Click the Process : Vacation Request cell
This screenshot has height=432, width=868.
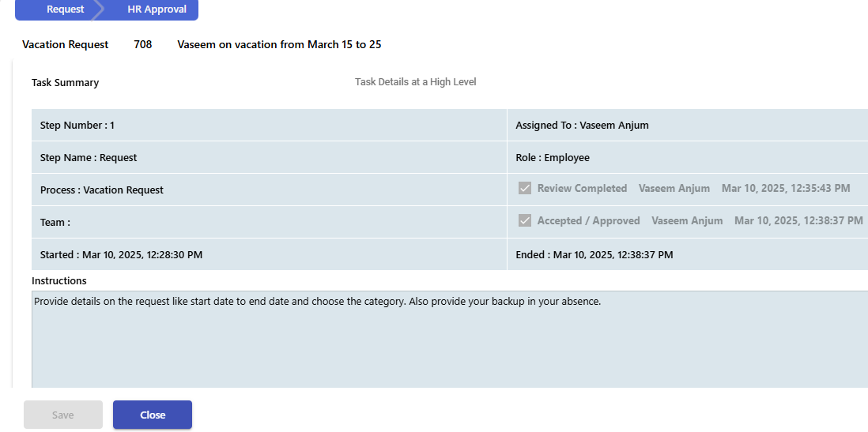pyautogui.click(x=269, y=190)
